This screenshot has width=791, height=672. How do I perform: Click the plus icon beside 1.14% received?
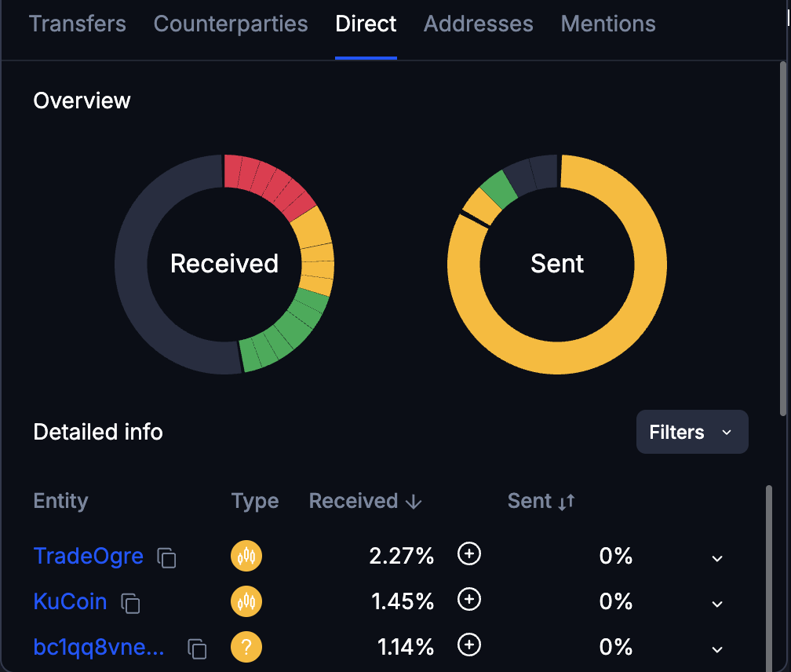tap(469, 645)
